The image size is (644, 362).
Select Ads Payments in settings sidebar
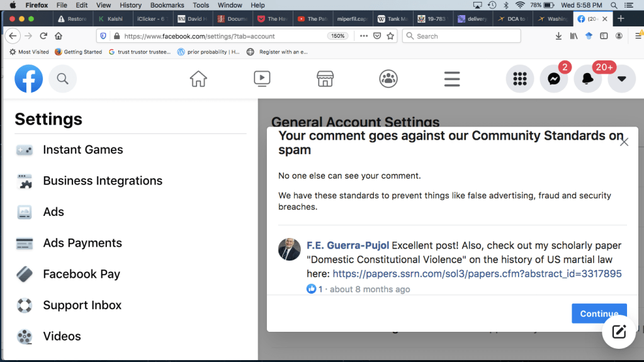82,243
